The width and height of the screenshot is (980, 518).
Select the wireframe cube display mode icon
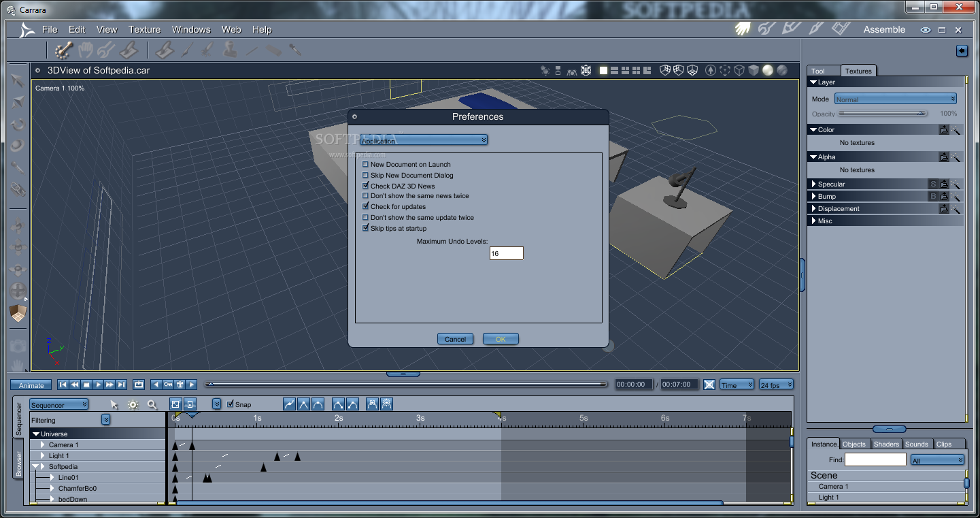pos(739,70)
